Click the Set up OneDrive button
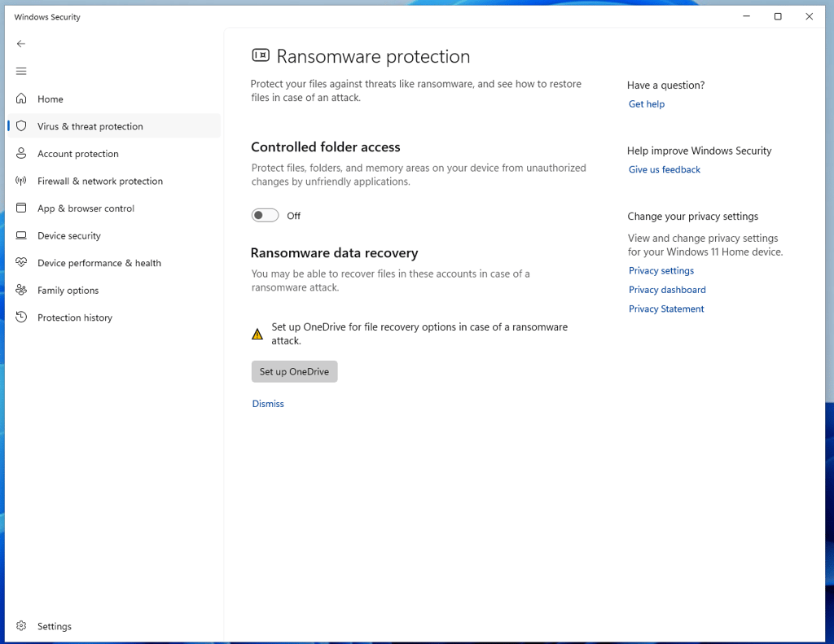This screenshot has width=834, height=644. coord(294,372)
